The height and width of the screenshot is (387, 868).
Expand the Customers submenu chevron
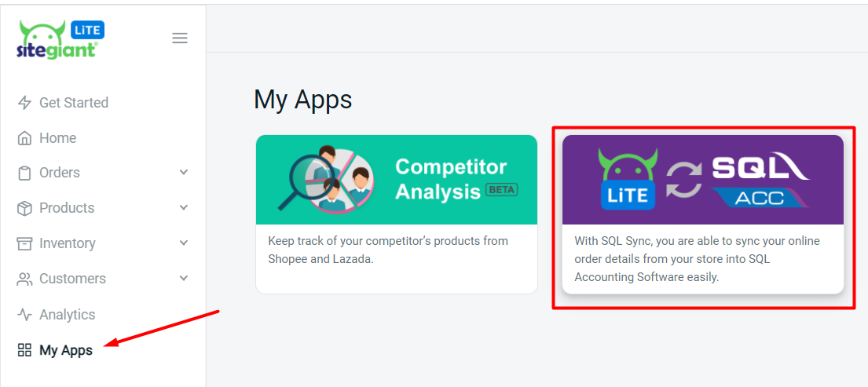(x=184, y=279)
